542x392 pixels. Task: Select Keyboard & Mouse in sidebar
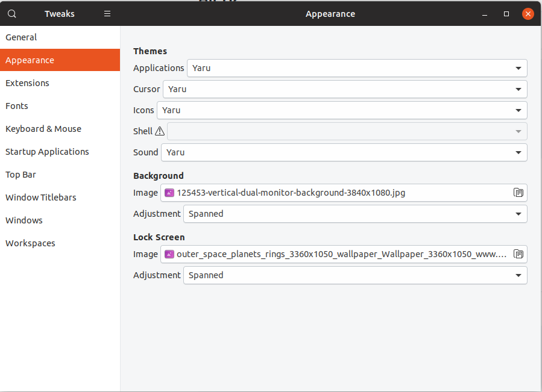[43, 129]
